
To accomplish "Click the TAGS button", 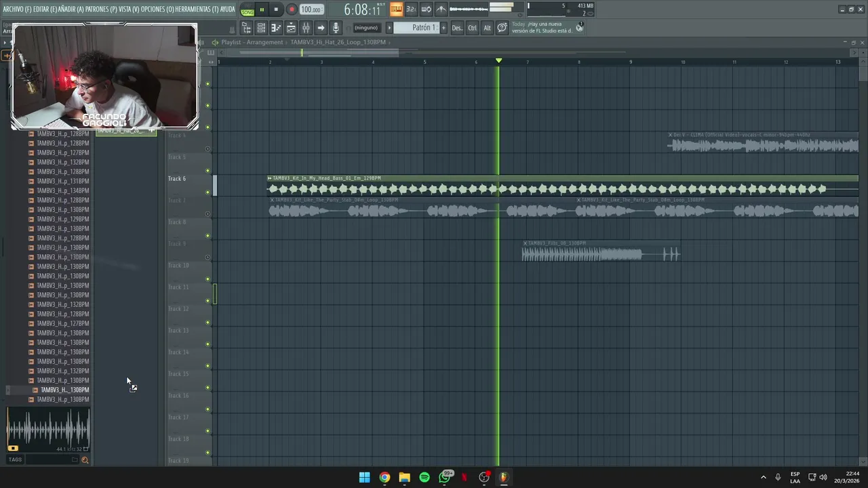I will click(x=15, y=460).
